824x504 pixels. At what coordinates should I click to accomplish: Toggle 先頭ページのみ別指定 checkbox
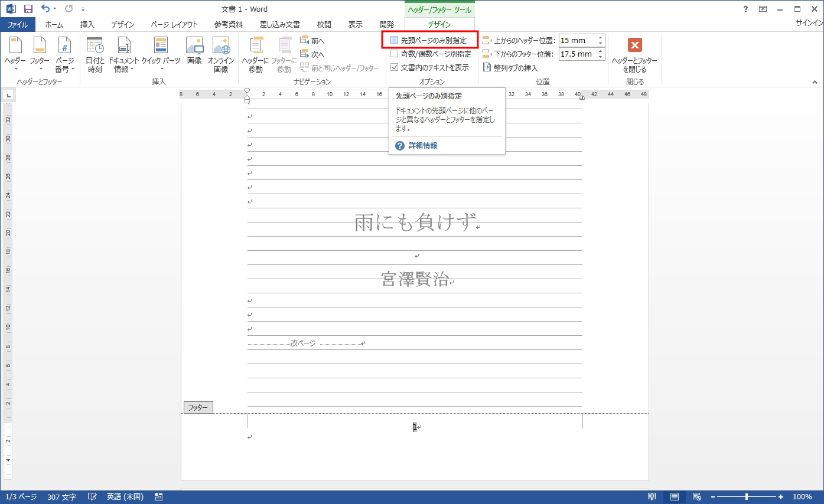click(x=394, y=40)
